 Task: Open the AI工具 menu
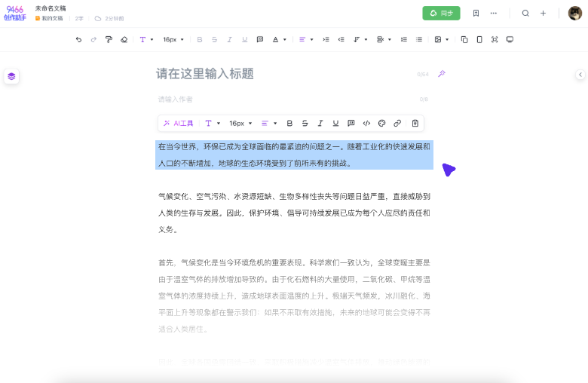179,123
